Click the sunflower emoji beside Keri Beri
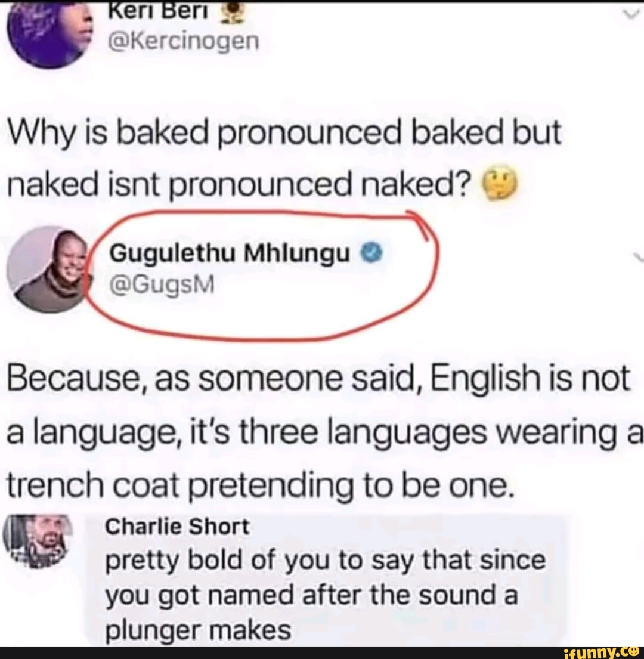Image resolution: width=644 pixels, height=659 pixels. coord(230,14)
